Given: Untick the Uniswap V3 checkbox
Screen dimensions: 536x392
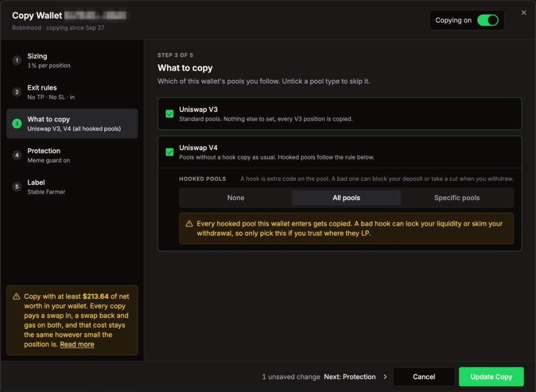Looking at the screenshot, I should point(170,114).
